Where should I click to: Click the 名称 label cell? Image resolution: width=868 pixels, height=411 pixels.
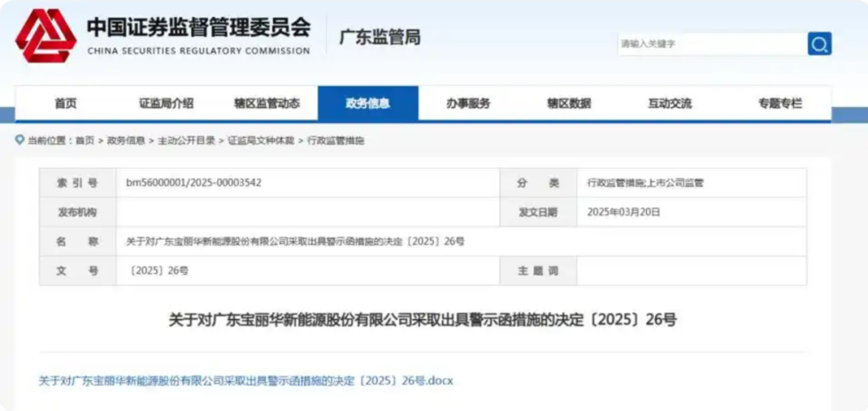coord(77,241)
